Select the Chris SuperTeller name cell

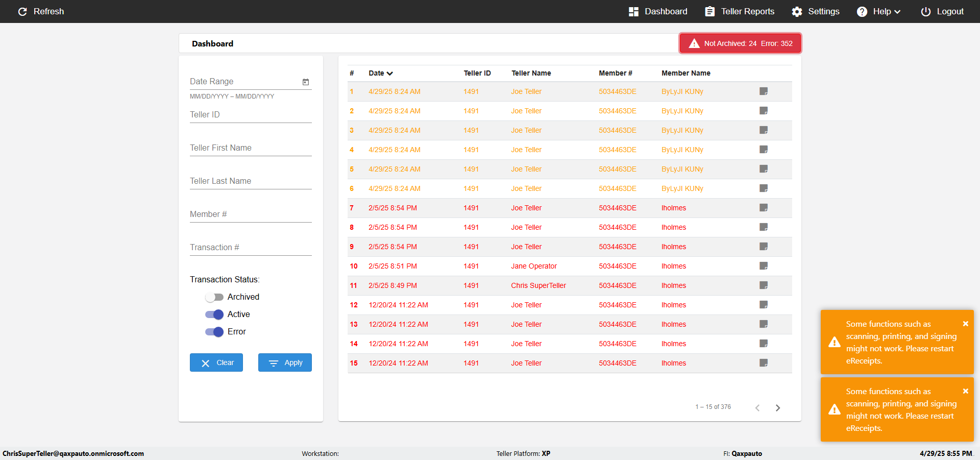point(538,285)
